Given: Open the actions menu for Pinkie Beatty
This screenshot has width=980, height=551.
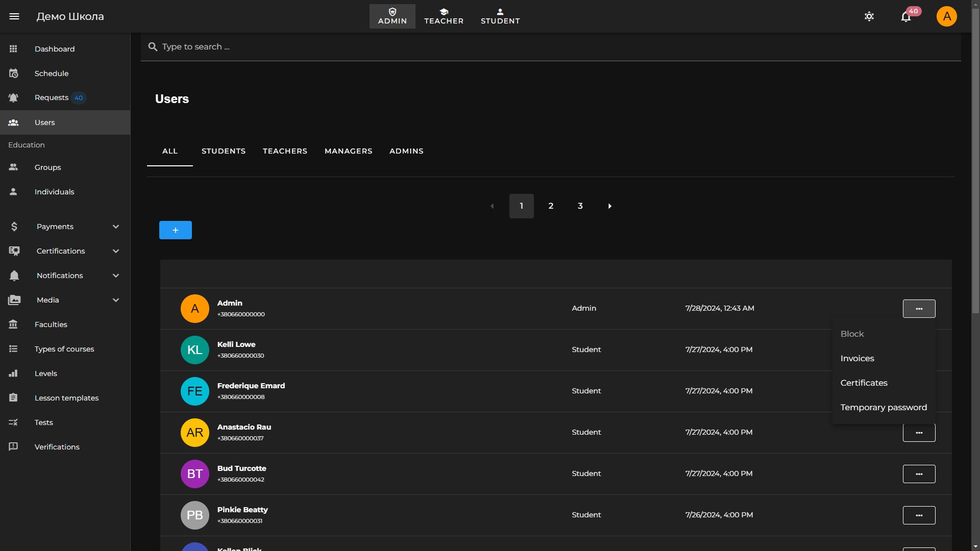Looking at the screenshot, I should click(x=919, y=515).
